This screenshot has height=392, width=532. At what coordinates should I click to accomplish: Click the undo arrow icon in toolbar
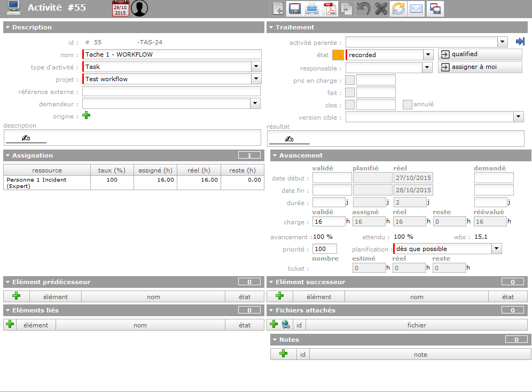pyautogui.click(x=364, y=9)
